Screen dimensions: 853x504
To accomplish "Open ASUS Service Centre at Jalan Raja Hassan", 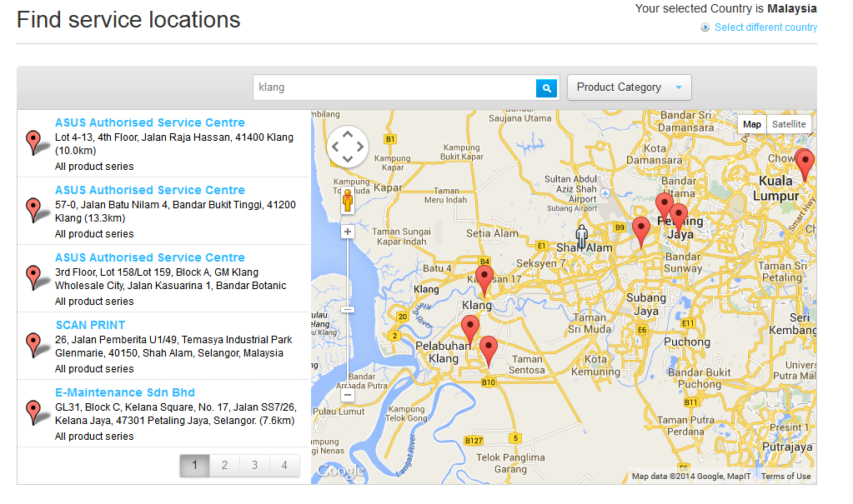I will point(149,122).
